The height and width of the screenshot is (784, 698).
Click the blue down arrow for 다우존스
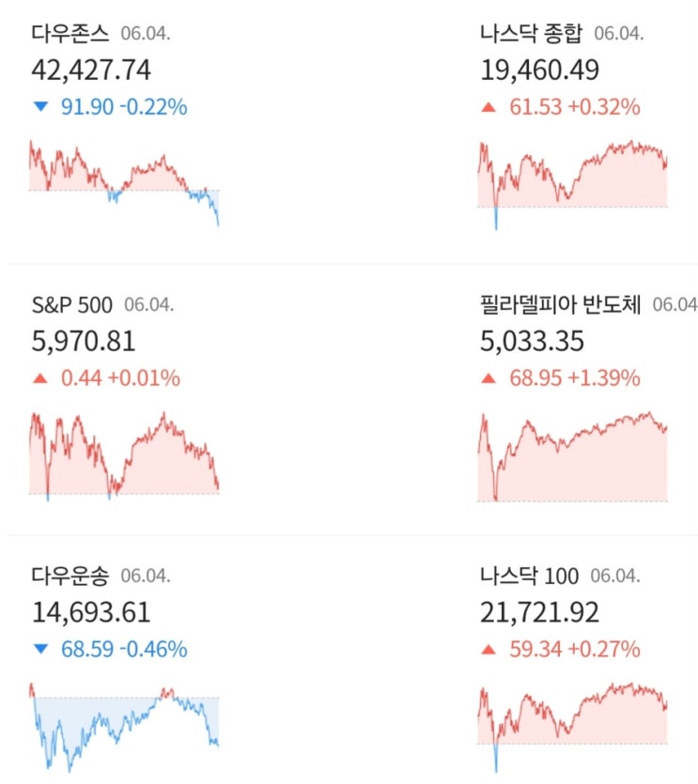[x=39, y=108]
